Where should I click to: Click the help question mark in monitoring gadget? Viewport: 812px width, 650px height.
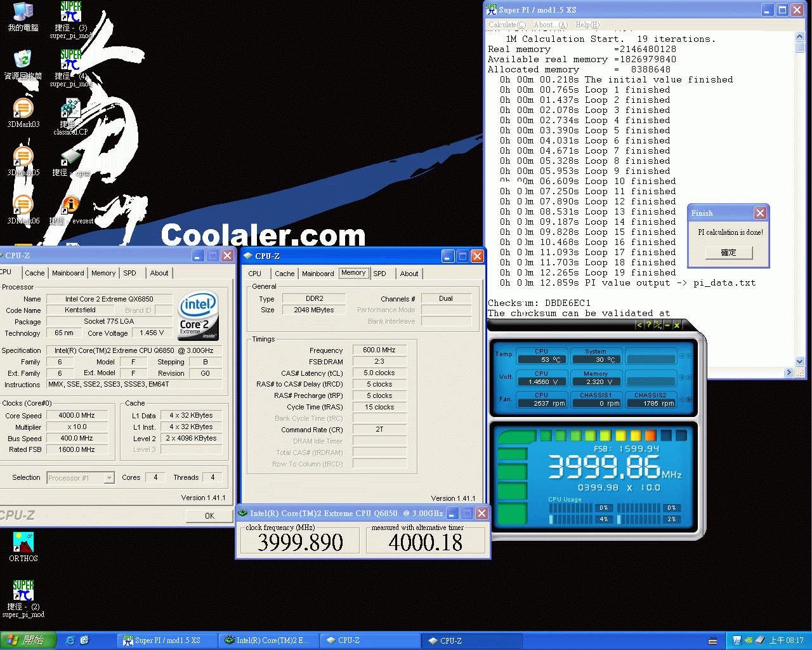click(648, 325)
